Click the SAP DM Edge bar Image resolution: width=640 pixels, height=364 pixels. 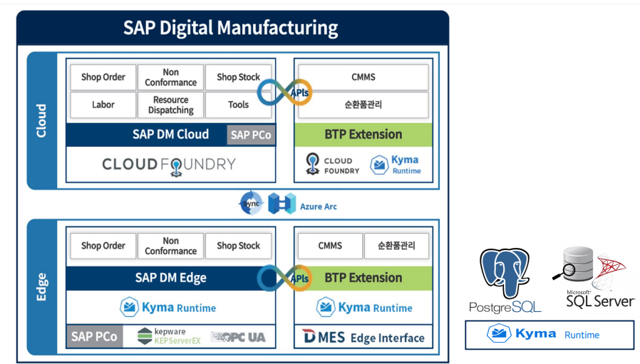point(170,279)
